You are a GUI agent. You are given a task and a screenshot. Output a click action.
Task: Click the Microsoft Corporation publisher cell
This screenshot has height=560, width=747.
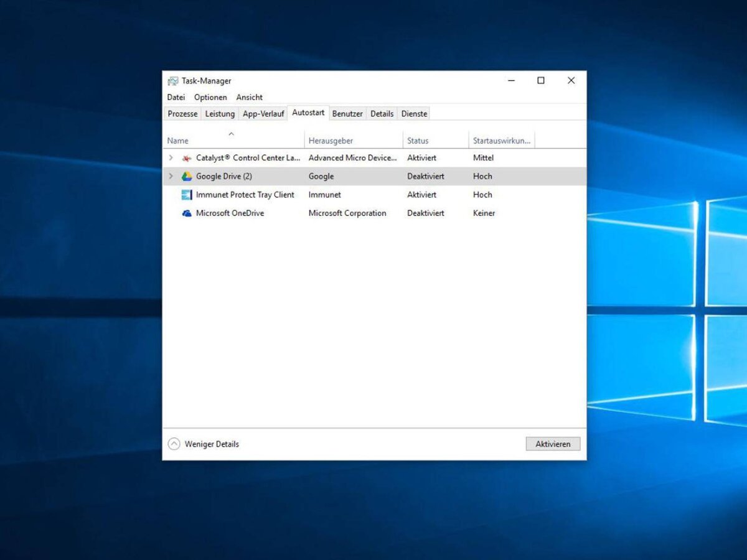coord(347,213)
